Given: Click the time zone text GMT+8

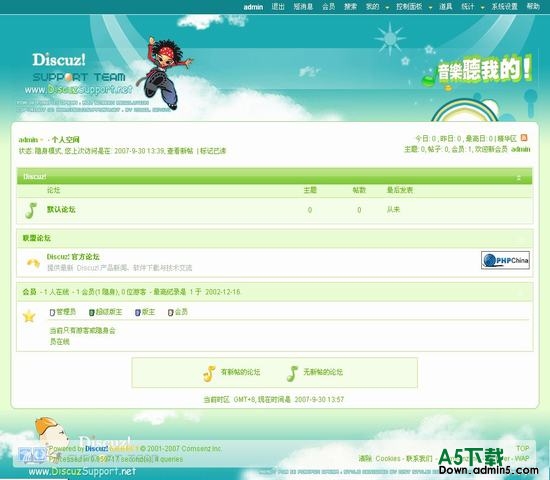Looking at the screenshot, I should (244, 399).
